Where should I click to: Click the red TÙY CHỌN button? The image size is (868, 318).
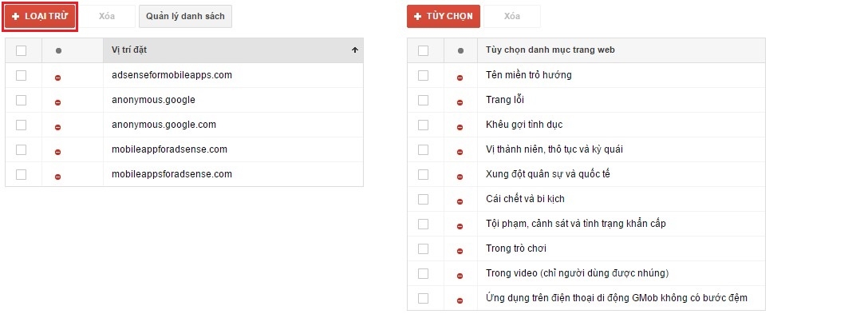[x=444, y=17]
